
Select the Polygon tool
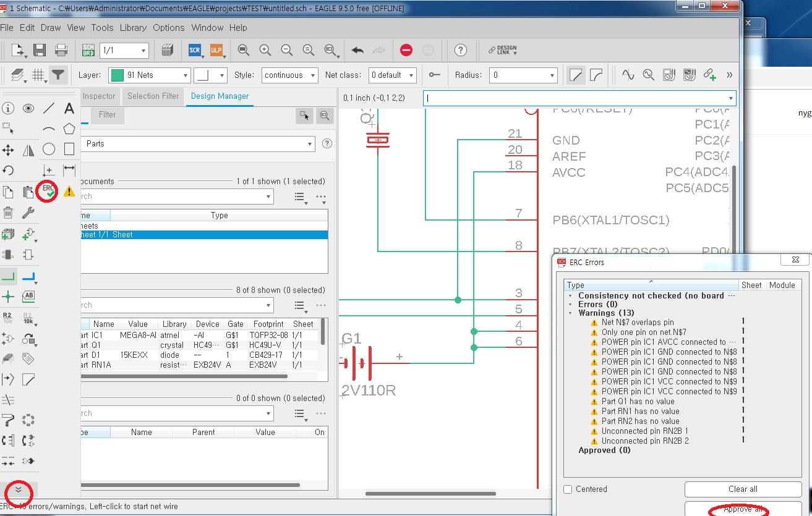[69, 129]
